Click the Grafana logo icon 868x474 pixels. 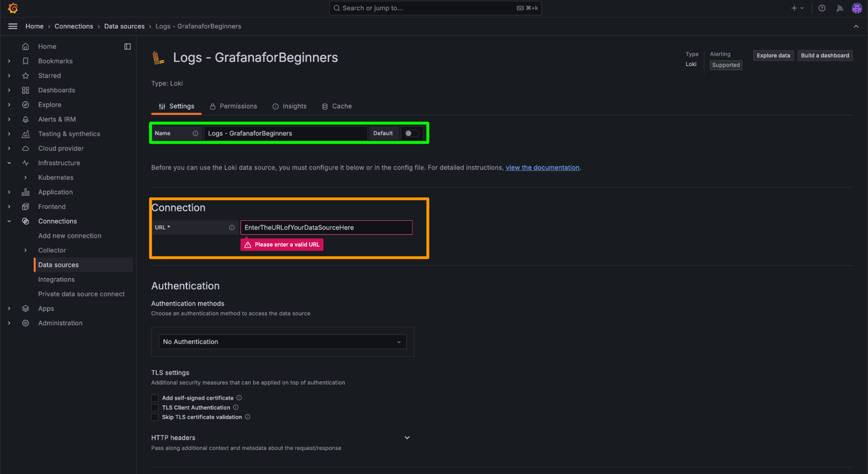coord(13,8)
